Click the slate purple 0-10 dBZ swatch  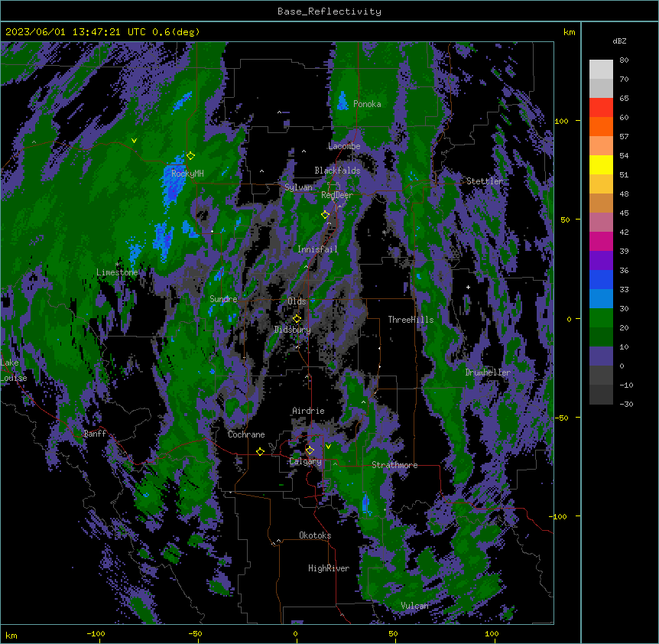click(x=601, y=356)
